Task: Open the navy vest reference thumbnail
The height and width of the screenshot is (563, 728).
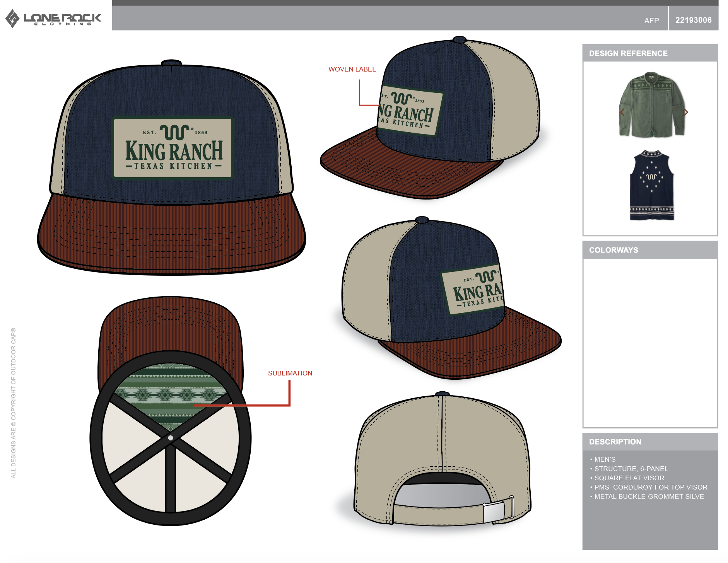Action: click(x=652, y=185)
